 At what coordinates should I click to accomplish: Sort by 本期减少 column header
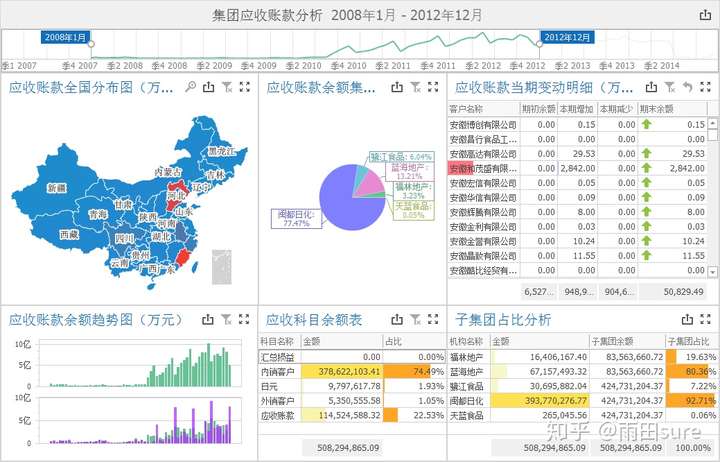[617, 109]
